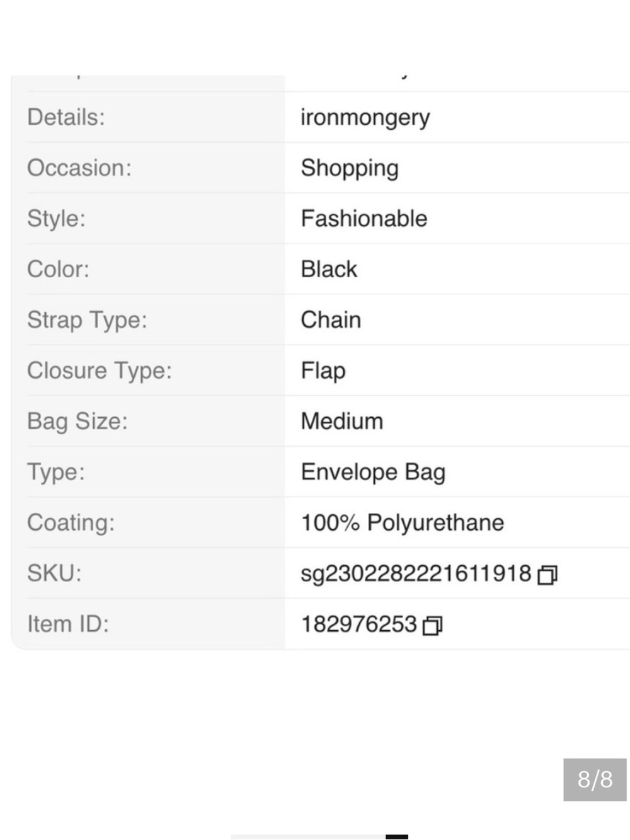Screen dimensions: 630x840
Task: Tap the Closure Type value Flap
Action: click(323, 371)
